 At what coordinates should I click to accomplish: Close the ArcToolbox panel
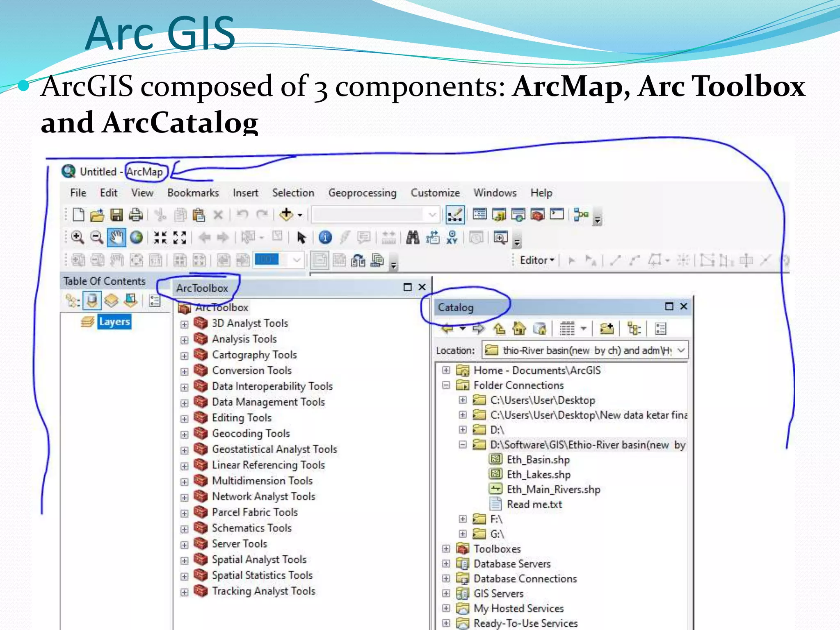coord(422,287)
